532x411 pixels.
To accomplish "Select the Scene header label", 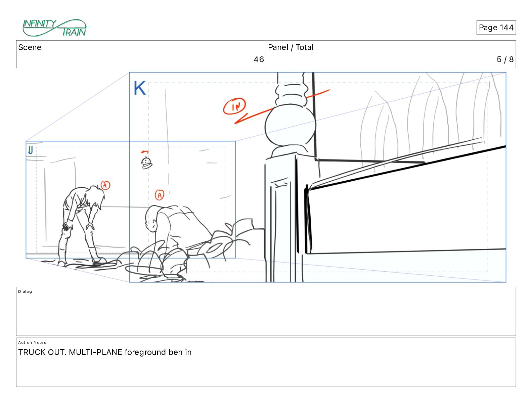I will tap(30, 47).
